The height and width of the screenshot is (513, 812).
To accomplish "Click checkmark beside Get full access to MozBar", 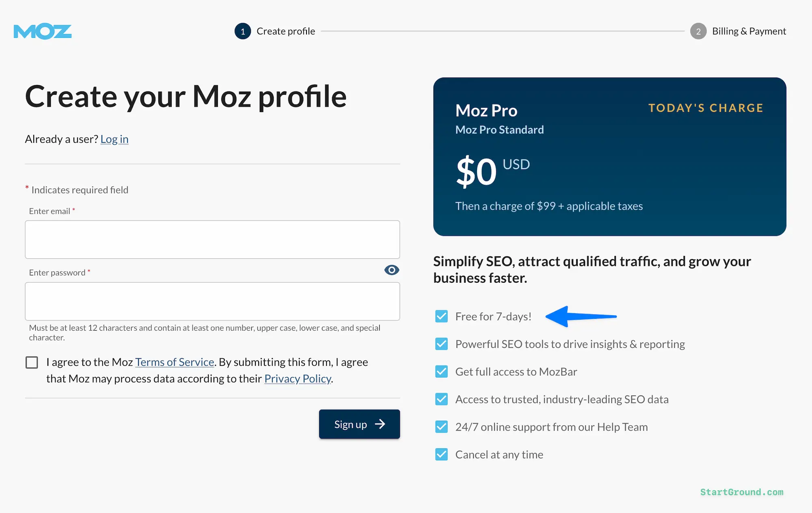I will tap(441, 372).
